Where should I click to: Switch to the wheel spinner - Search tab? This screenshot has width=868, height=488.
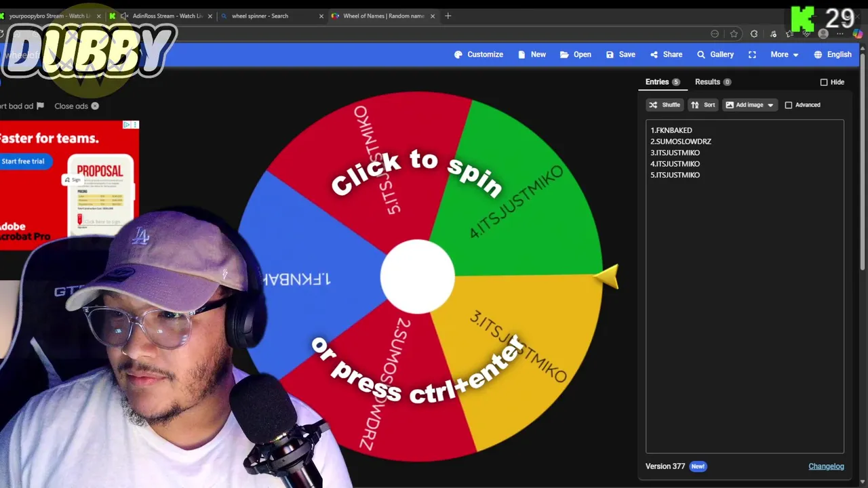[260, 16]
